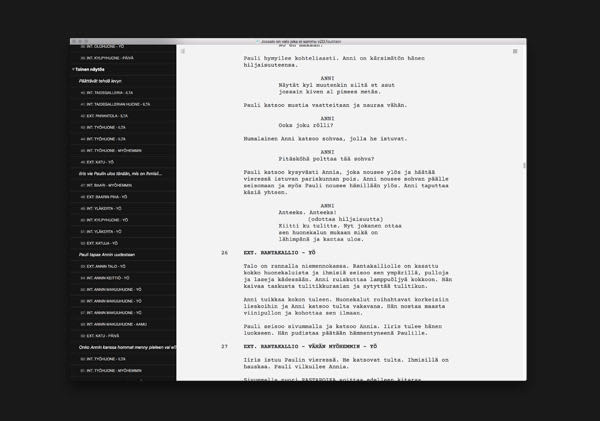Open scene 'EXT. PANIMOTOLA - ILTA' in outline

pyautogui.click(x=105, y=116)
